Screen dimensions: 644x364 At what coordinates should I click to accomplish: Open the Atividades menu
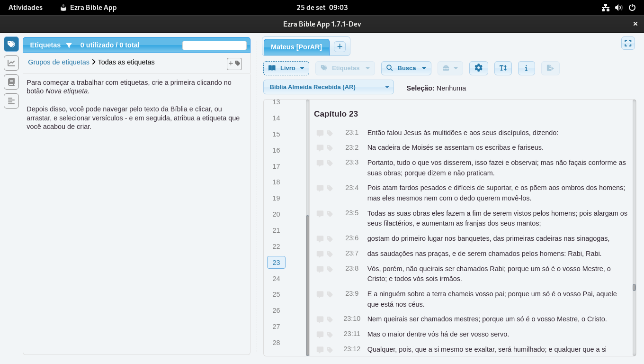point(26,7)
